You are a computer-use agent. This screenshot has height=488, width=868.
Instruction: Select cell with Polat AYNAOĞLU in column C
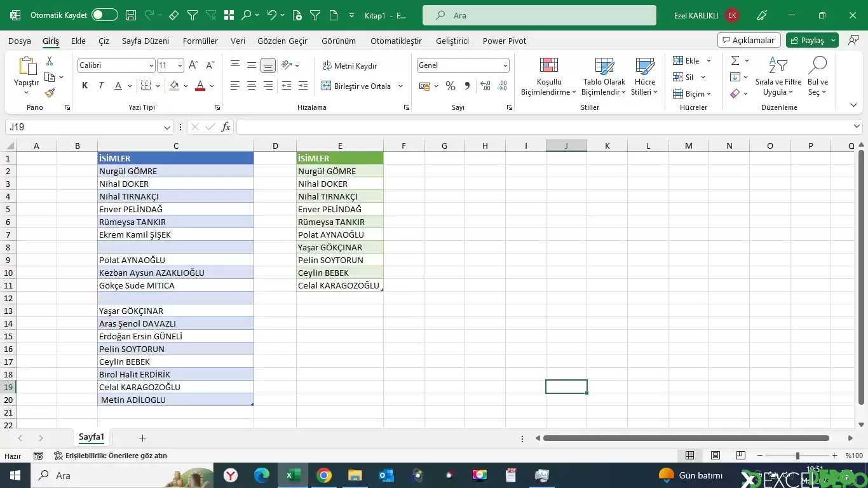click(x=175, y=260)
